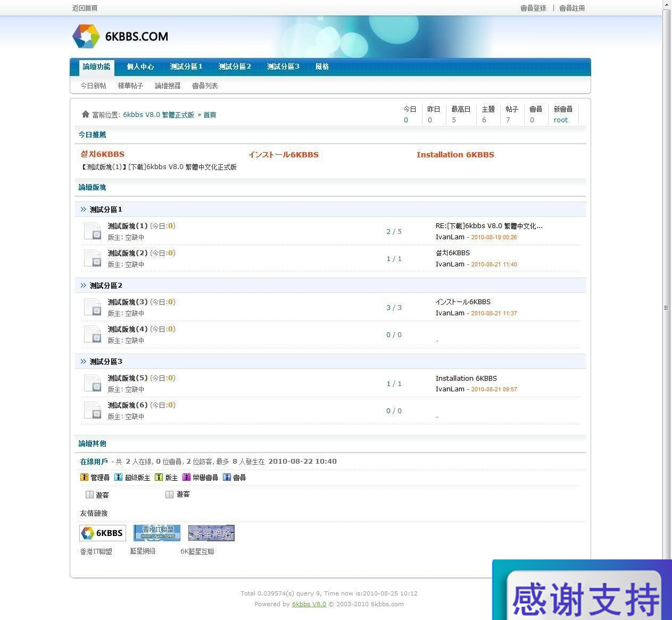Click the 6K藍星互聯 text link
The image size is (672, 620).
pos(197,551)
